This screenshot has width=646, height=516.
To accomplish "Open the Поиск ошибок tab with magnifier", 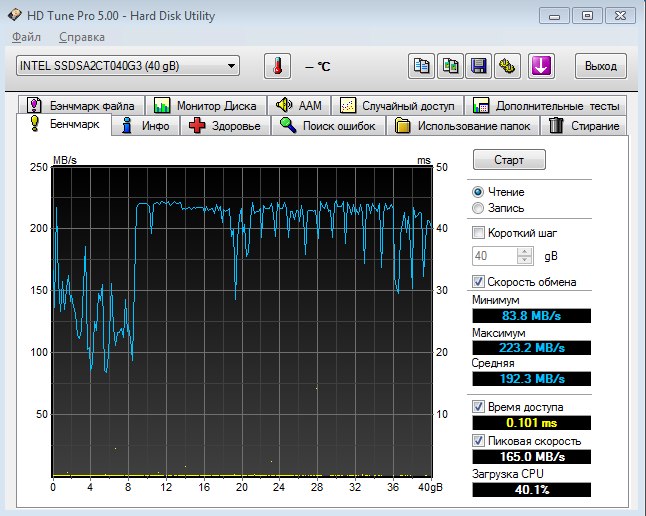I will tap(328, 125).
